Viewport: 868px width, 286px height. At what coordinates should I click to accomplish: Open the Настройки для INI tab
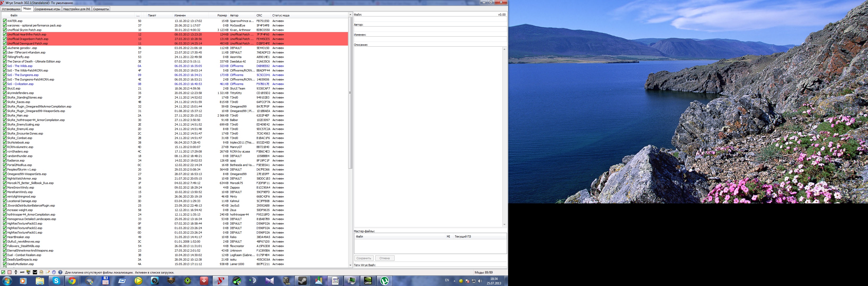click(x=76, y=9)
